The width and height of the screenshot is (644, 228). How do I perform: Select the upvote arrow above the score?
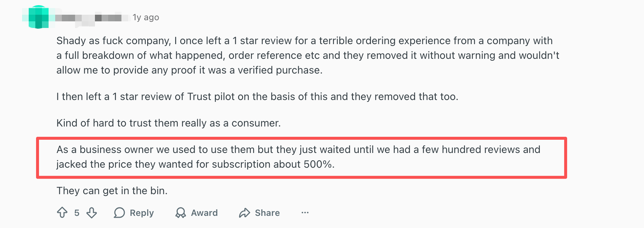62,213
